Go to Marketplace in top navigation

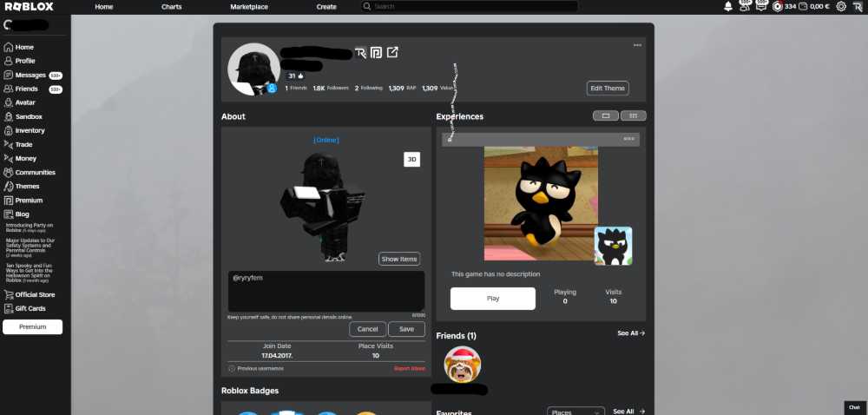coord(249,6)
